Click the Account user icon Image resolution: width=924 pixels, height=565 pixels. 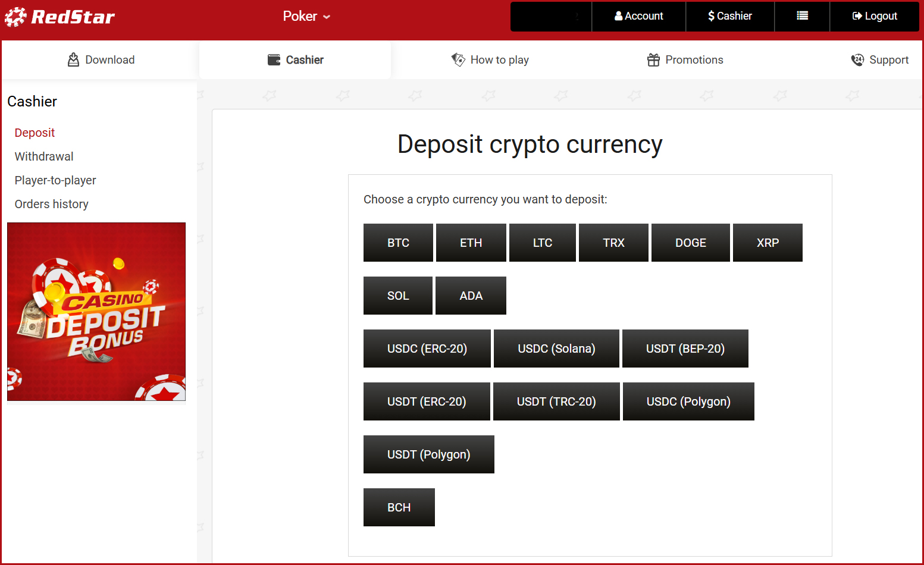coord(619,16)
